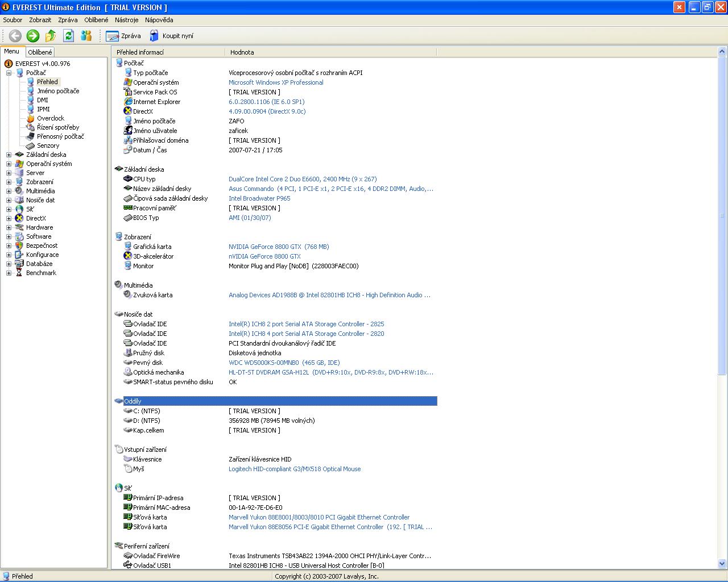Select the Overclock tree item
728x582 pixels.
(50, 118)
